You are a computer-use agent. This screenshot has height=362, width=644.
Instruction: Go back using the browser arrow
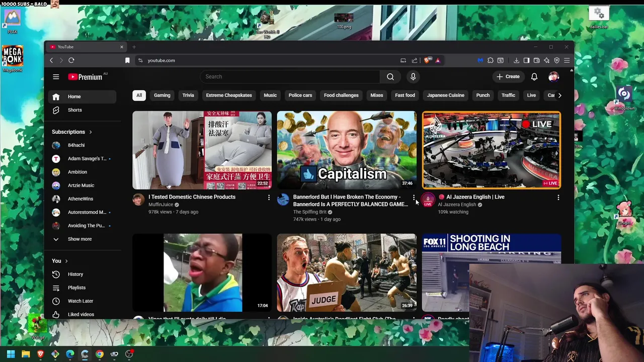click(x=51, y=60)
